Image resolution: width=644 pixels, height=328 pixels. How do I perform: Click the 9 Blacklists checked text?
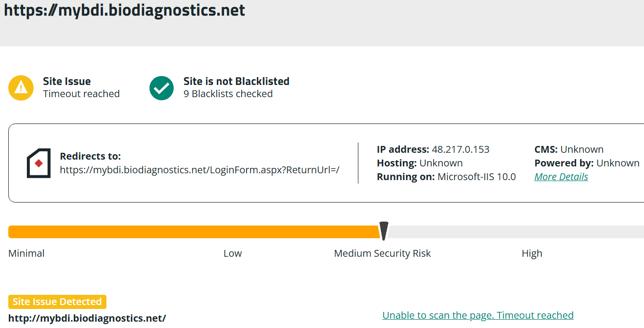click(228, 94)
